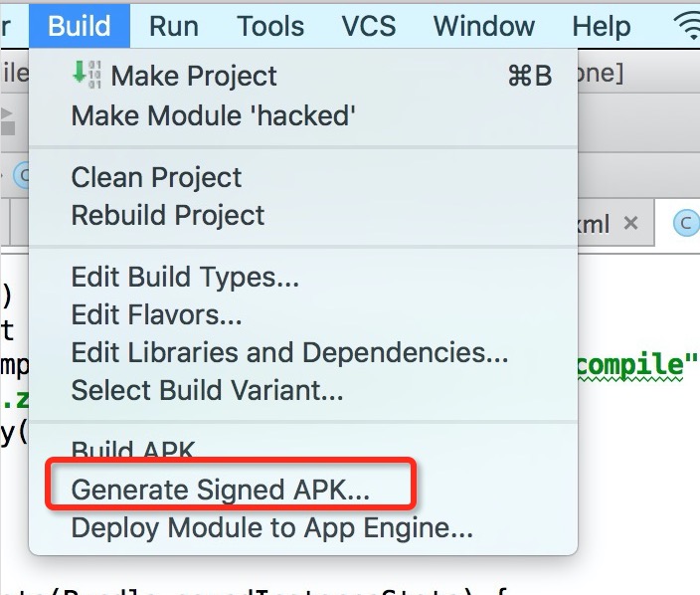
Task: Open Edit Libraries and Dependencies
Action: (x=289, y=352)
